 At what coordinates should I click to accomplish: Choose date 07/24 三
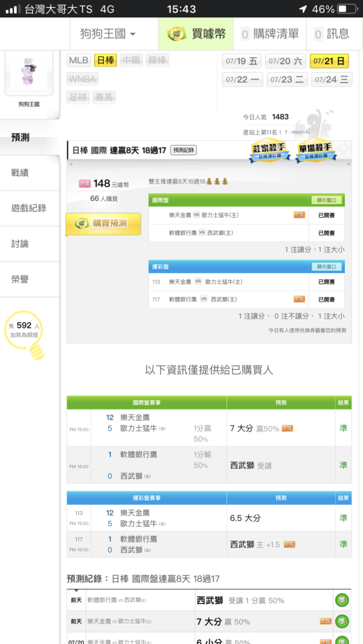pyautogui.click(x=332, y=79)
